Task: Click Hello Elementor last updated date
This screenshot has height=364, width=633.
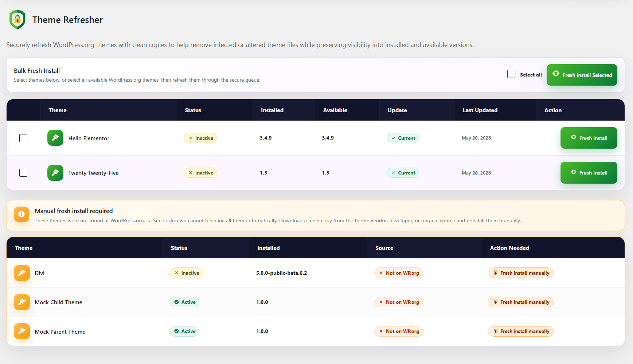Action: coord(476,138)
